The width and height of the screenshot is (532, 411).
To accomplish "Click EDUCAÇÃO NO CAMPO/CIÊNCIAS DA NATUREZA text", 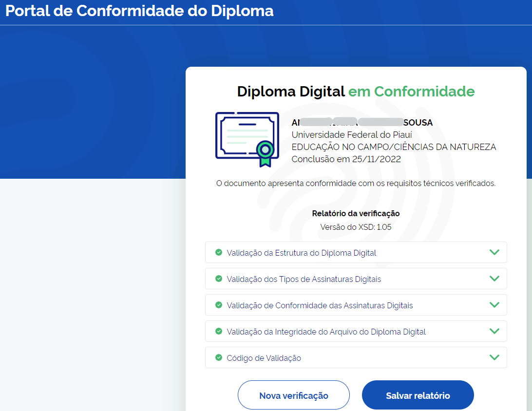I will [394, 147].
